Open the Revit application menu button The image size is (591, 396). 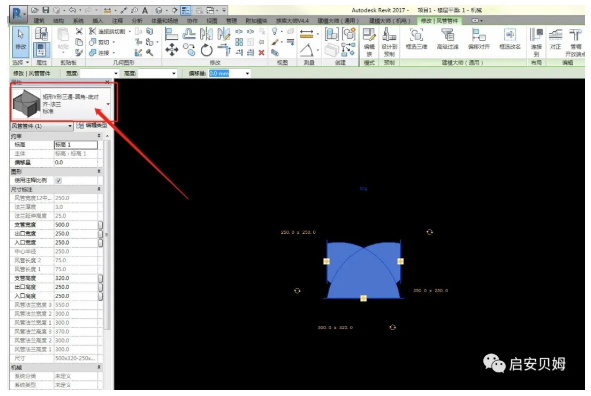click(17, 14)
